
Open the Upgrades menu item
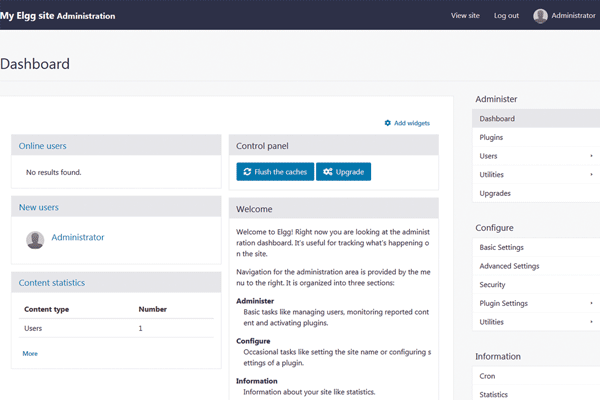pyautogui.click(x=495, y=193)
